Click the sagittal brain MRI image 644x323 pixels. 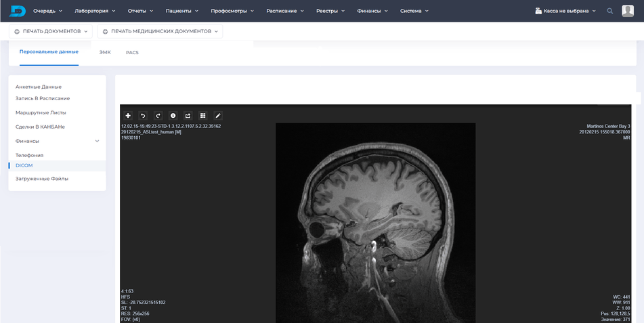[375, 223]
